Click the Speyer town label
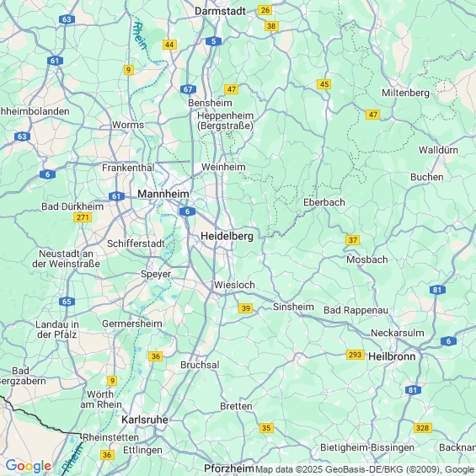Viewport: 476px width, 476px height. pos(156,274)
